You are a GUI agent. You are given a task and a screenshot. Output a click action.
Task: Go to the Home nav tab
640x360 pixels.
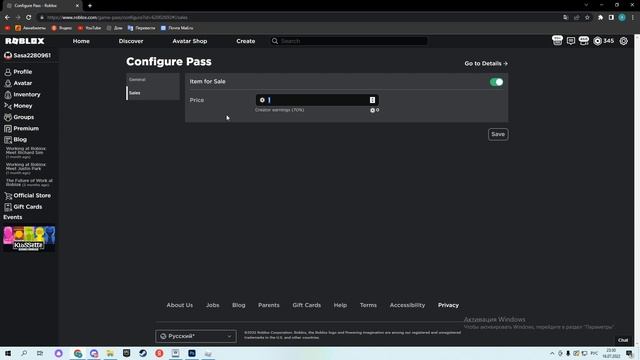pyautogui.click(x=81, y=41)
